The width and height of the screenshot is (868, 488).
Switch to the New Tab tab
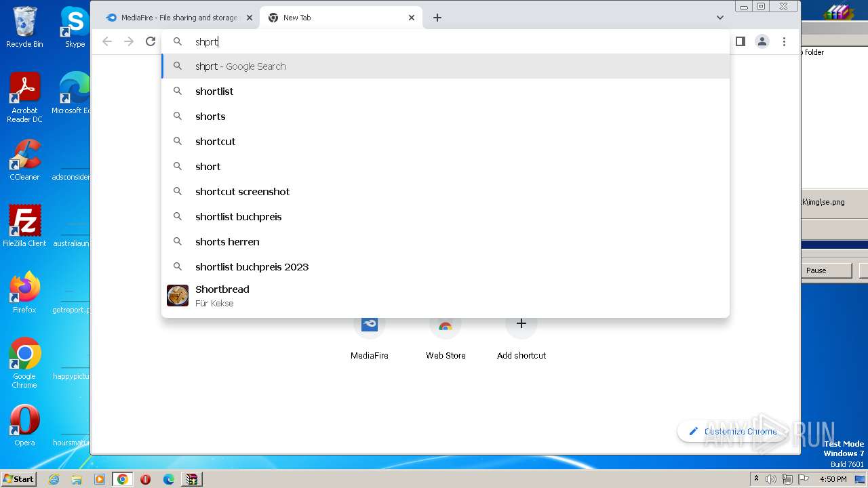tap(341, 18)
